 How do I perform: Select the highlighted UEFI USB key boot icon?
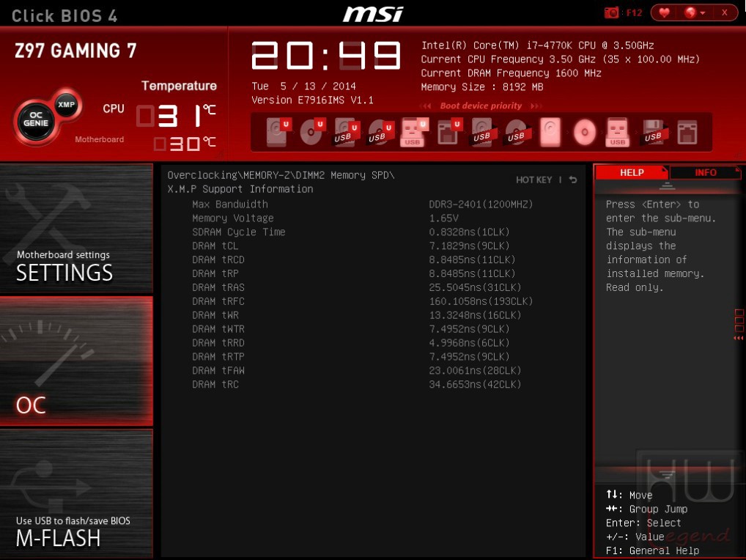pyautogui.click(x=414, y=132)
